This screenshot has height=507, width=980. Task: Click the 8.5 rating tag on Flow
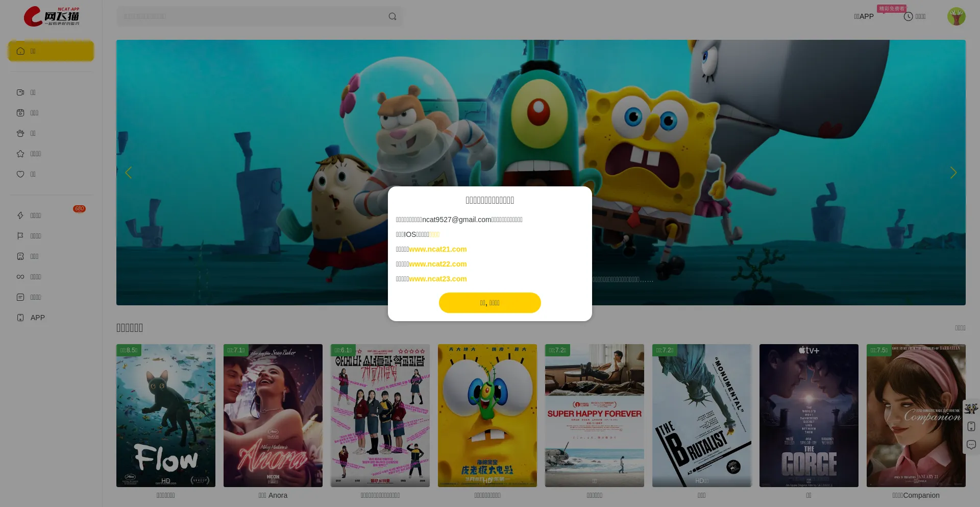tap(129, 350)
